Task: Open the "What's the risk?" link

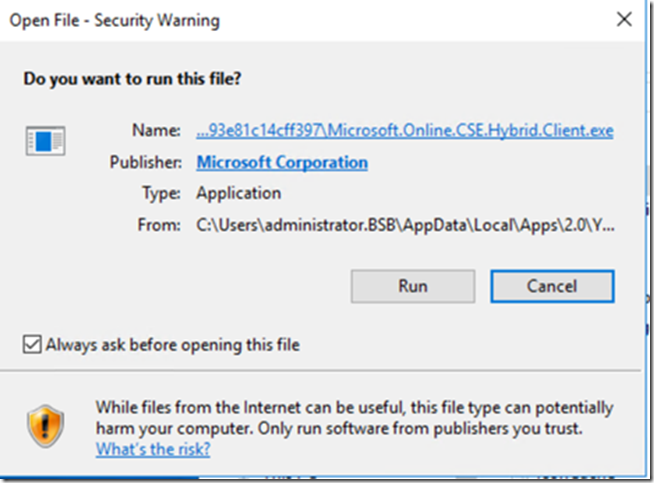Action: pyautogui.click(x=153, y=449)
